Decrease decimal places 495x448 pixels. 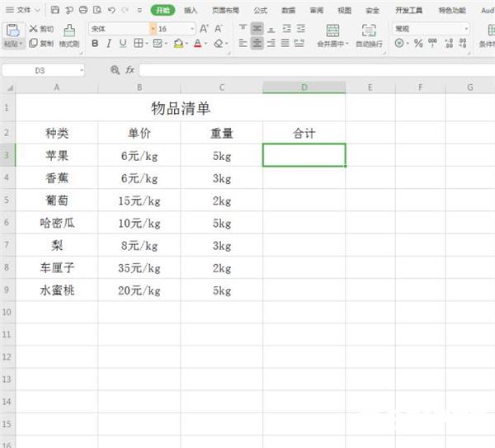[463, 43]
